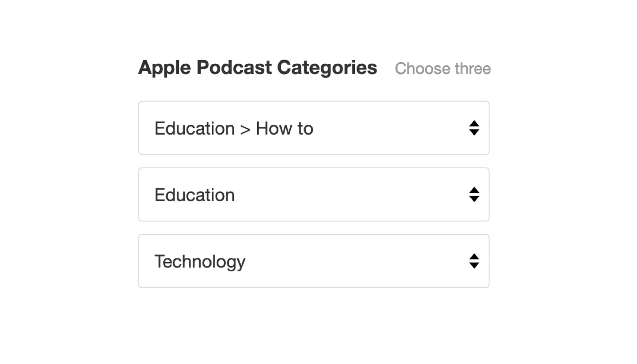
Task: Click the lower triangle on the Education selector
Action: pos(474,198)
